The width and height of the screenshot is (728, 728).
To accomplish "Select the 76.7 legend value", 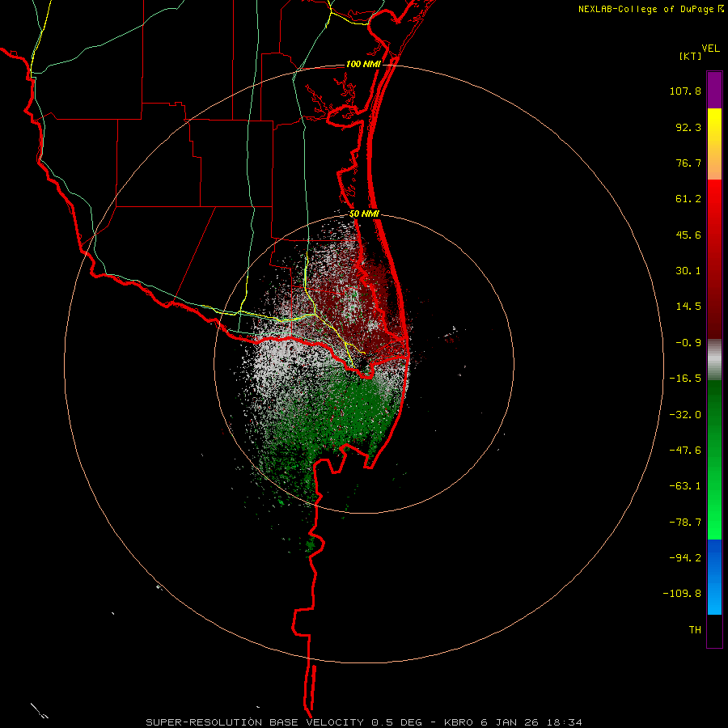I will pyautogui.click(x=688, y=163).
